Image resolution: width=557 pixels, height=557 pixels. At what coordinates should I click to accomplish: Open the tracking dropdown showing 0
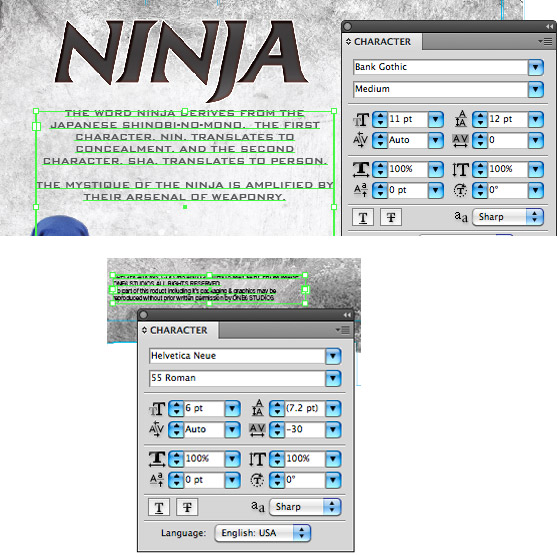pos(536,141)
